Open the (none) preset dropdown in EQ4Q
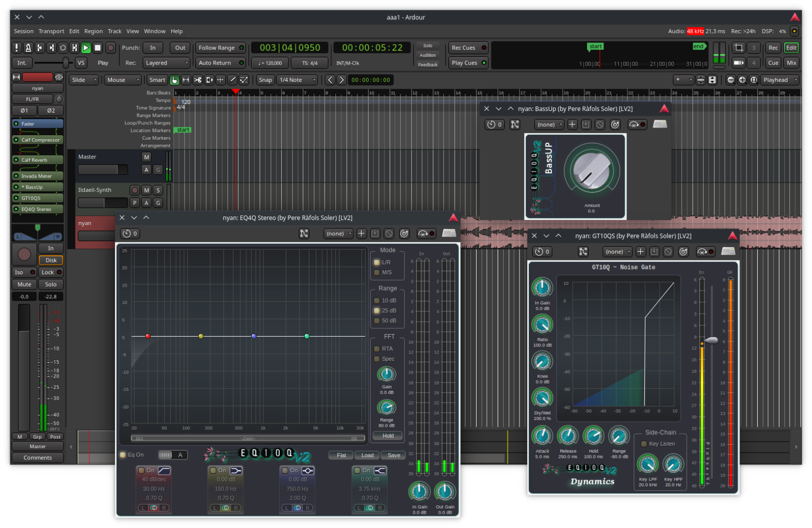This screenshot has height=528, width=812. 339,234
